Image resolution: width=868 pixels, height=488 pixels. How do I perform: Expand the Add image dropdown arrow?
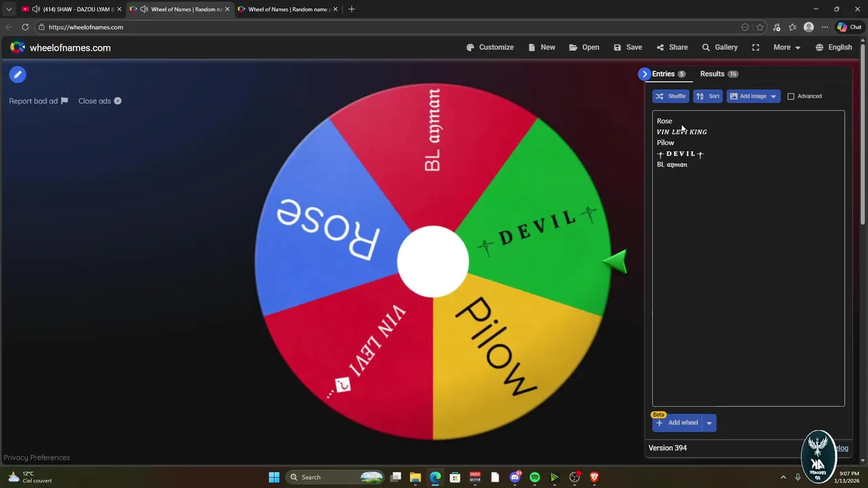(773, 96)
